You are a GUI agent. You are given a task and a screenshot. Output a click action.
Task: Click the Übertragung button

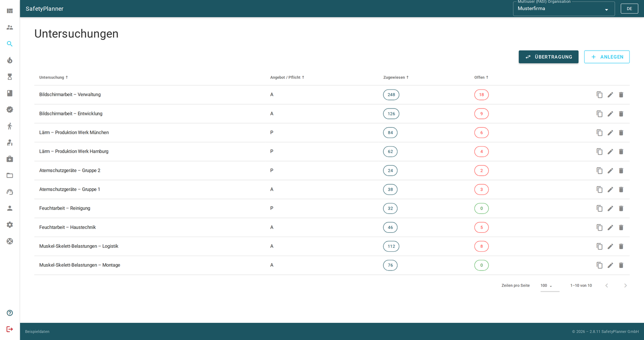click(548, 57)
